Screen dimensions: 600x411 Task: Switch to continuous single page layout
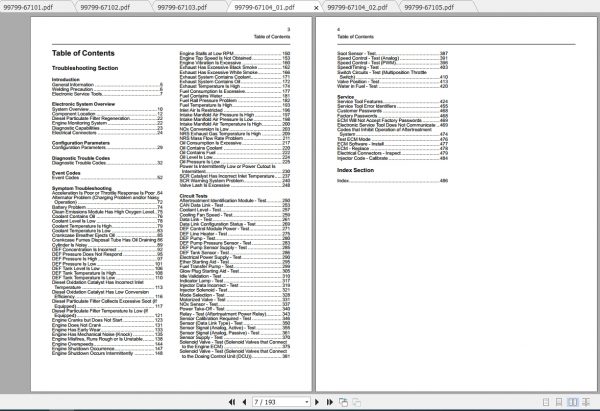559,402
